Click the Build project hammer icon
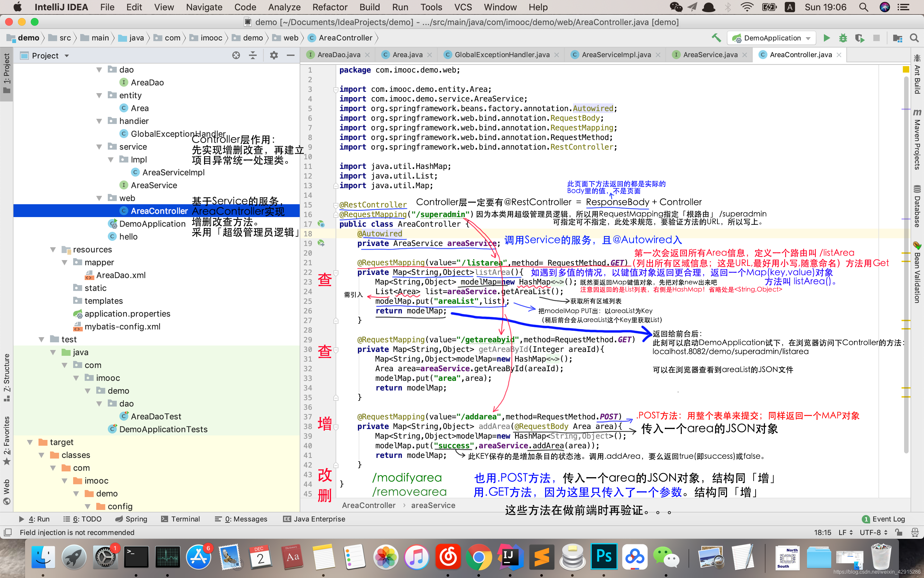This screenshot has width=924, height=578. click(716, 38)
